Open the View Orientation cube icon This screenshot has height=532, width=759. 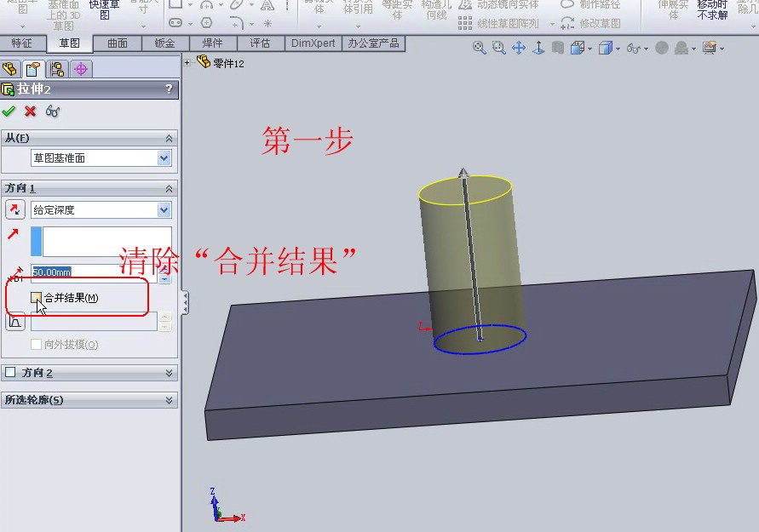pos(577,48)
